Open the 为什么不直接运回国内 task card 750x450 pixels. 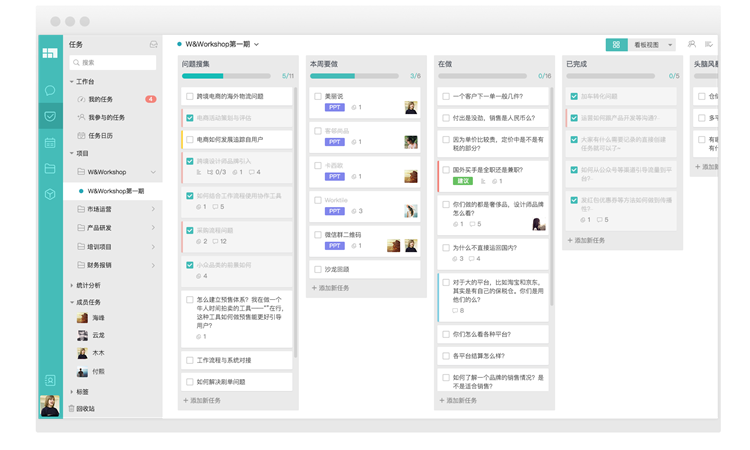493,253
